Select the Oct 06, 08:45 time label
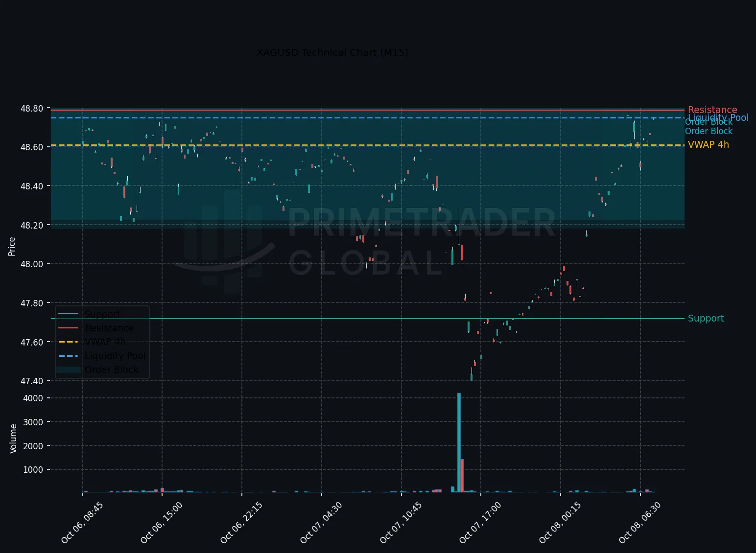The width and height of the screenshot is (756, 553). (x=82, y=523)
